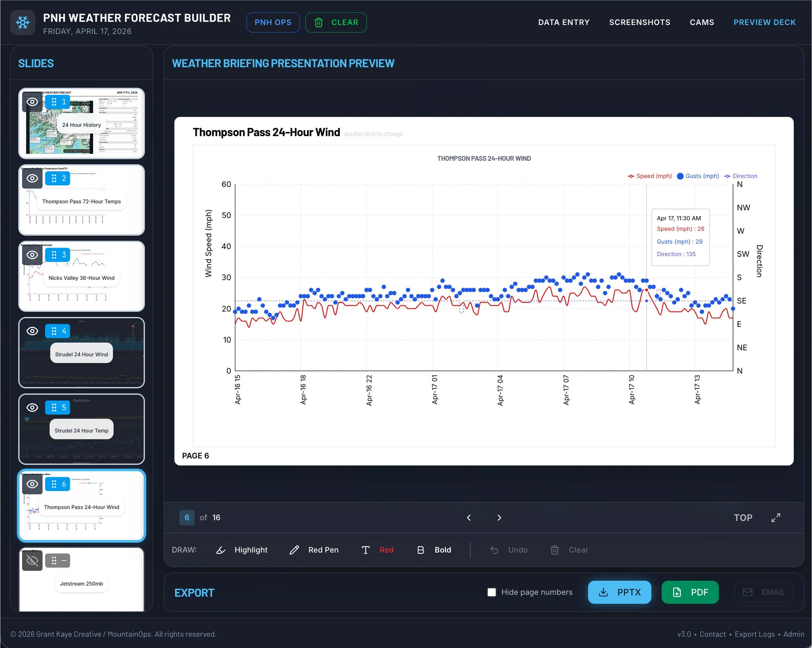This screenshot has height=648, width=812.
Task: Open PNH OPS button
Action: coord(273,23)
